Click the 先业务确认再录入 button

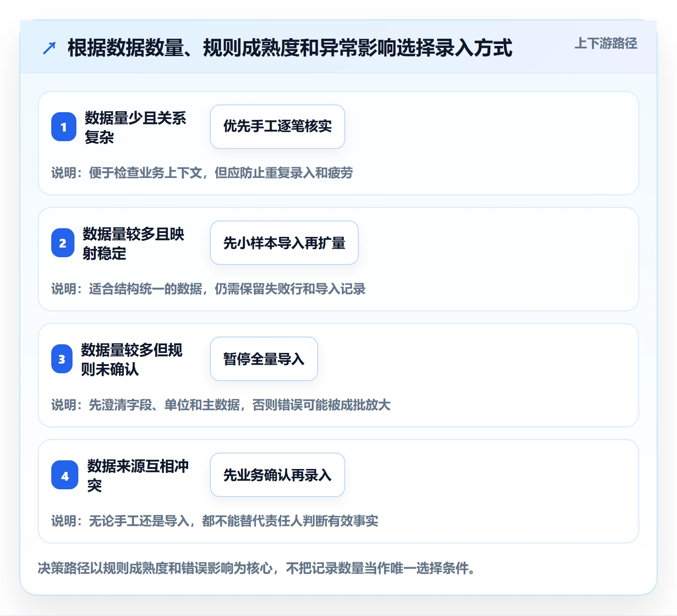coord(278,475)
